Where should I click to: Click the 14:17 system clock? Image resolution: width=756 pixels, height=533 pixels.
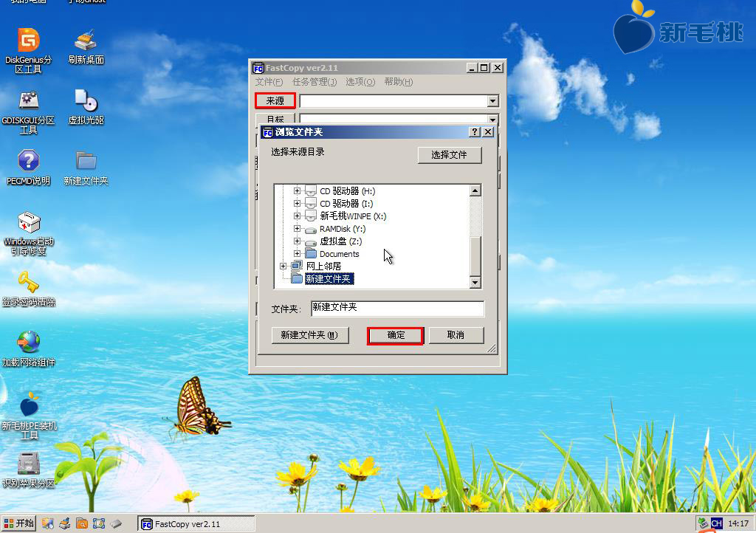pyautogui.click(x=738, y=523)
